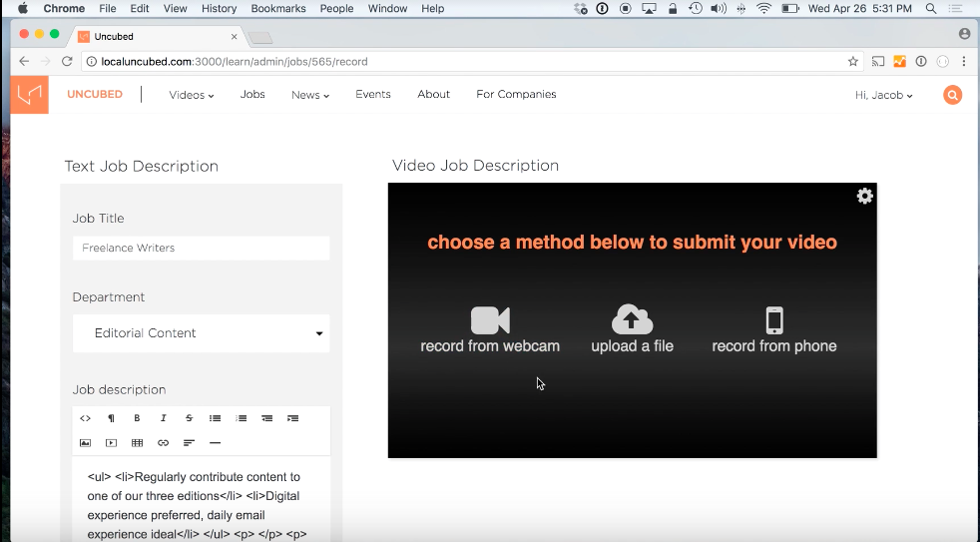Open the Help menu

[432, 9]
